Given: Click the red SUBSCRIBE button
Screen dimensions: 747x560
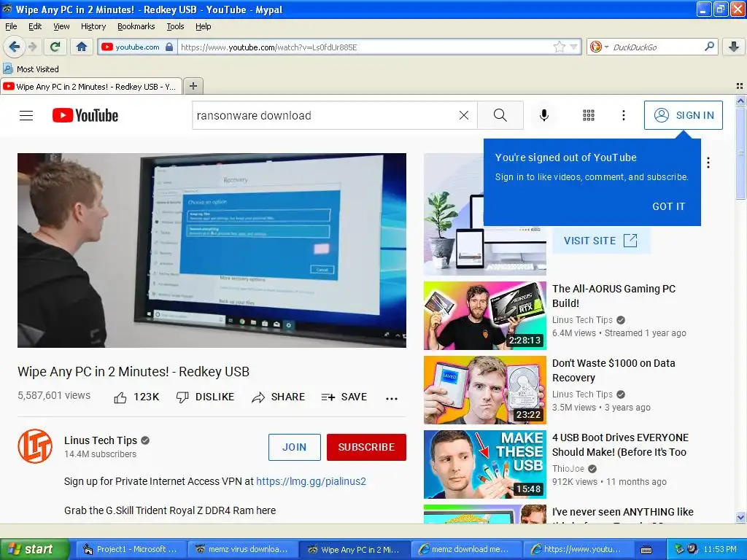Looking at the screenshot, I should point(366,447).
